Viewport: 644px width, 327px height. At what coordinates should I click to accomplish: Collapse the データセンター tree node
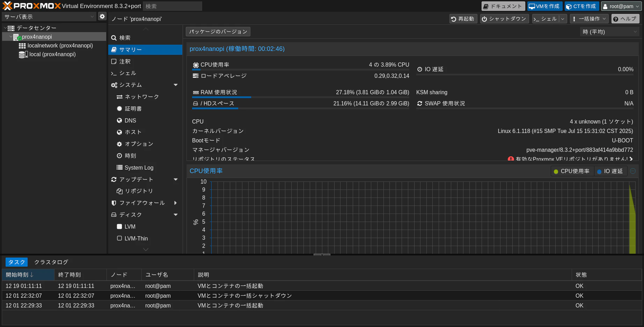click(x=5, y=28)
